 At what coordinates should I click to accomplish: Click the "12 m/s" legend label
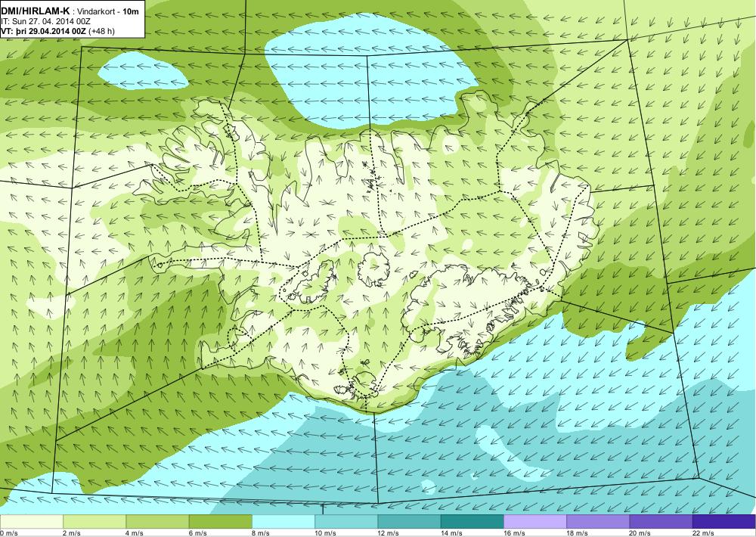point(389,533)
